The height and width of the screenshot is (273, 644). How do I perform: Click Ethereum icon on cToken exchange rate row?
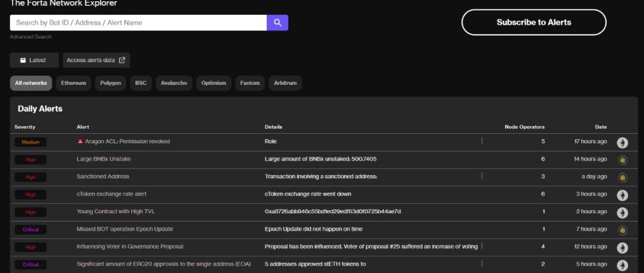(x=622, y=195)
